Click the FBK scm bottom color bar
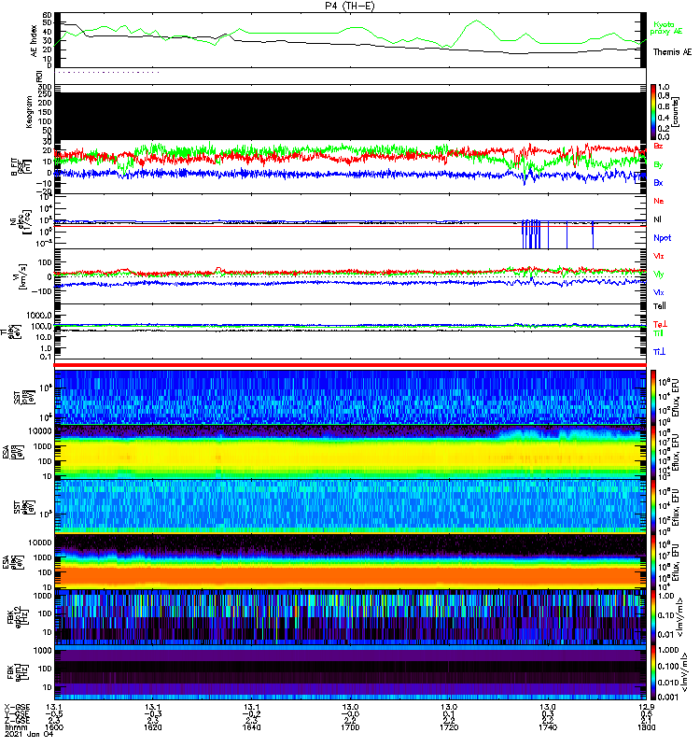Viewport: 700px width, 747px height. tap(653, 672)
